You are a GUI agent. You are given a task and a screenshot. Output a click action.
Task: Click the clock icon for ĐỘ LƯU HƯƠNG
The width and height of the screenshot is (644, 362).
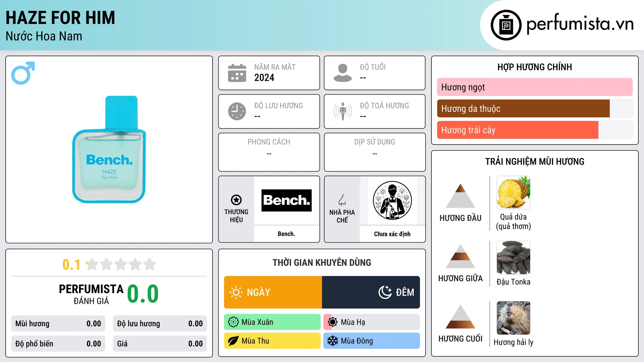click(x=237, y=111)
